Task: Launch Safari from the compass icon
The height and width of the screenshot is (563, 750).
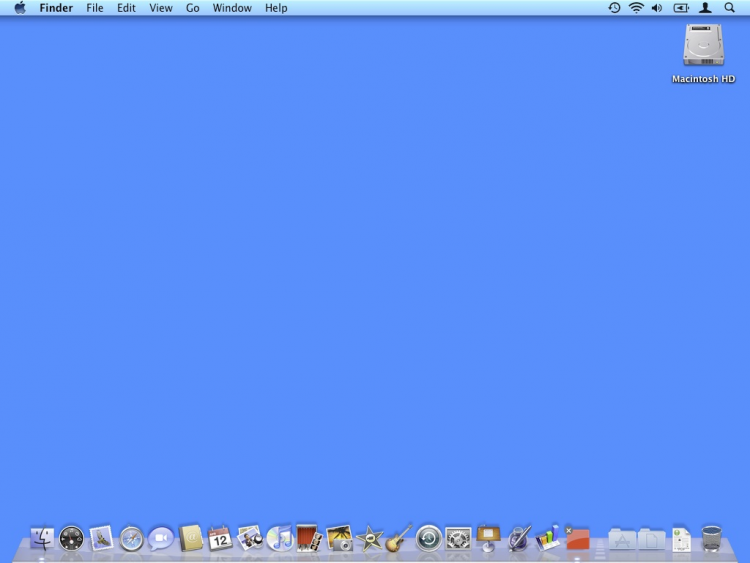Action: tap(131, 539)
